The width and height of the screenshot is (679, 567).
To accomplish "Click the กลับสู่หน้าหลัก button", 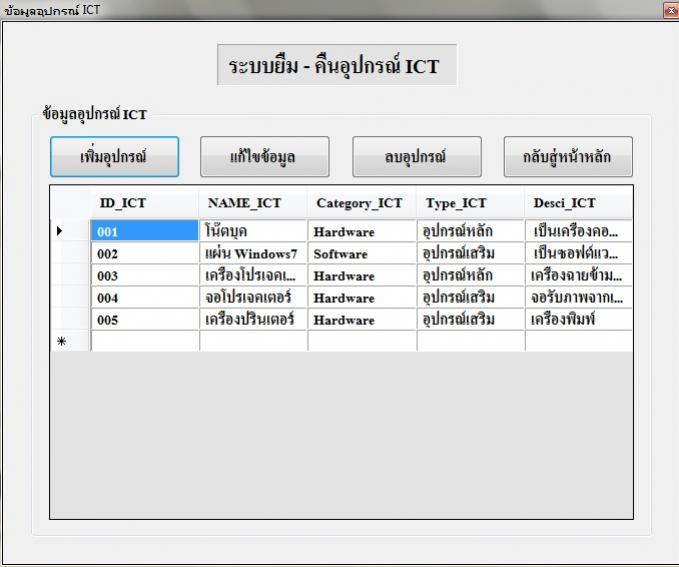I will (x=568, y=157).
